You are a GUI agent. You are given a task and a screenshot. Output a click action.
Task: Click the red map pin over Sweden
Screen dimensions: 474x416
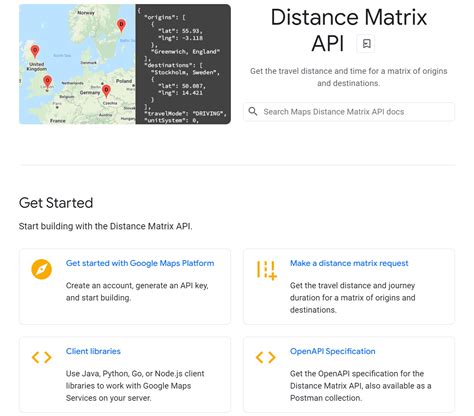click(121, 25)
